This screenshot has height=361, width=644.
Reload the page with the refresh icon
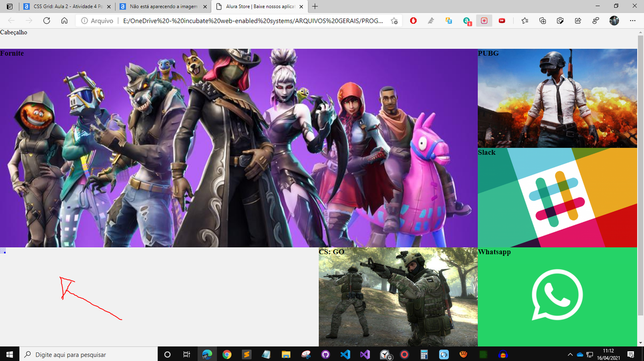(x=47, y=21)
